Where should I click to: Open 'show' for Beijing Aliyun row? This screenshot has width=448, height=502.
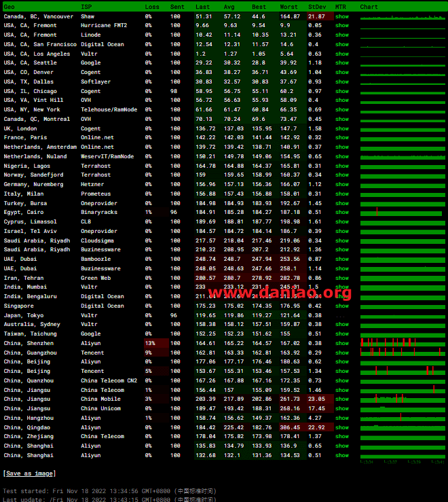pos(341,362)
